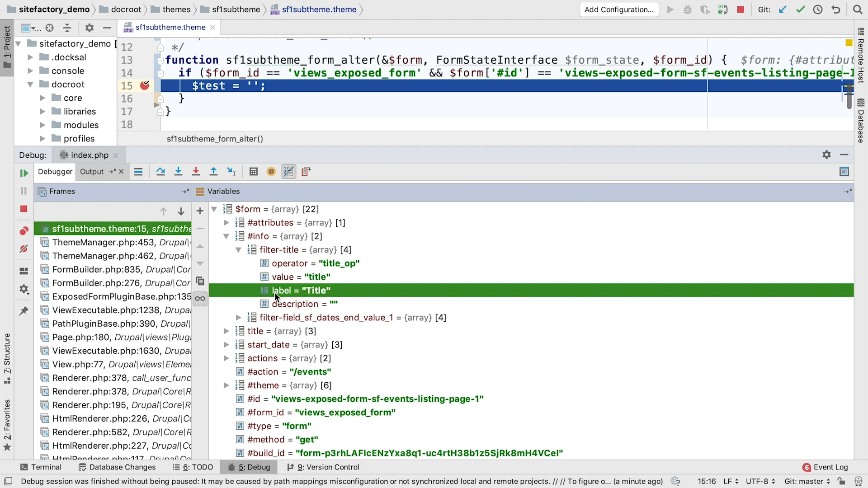Viewport: 868px width, 488px height.
Task: Open the Evaluate Expression calculator icon
Action: [x=254, y=172]
